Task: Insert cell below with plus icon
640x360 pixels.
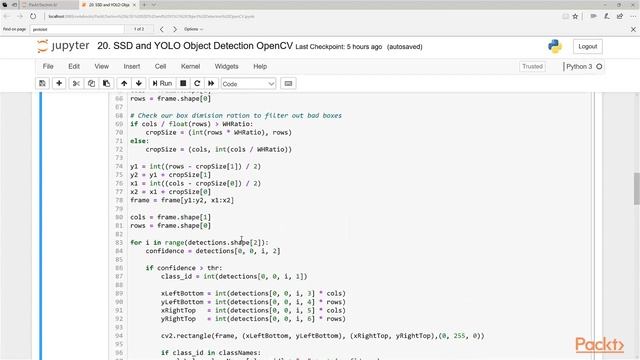Action: click(59, 83)
